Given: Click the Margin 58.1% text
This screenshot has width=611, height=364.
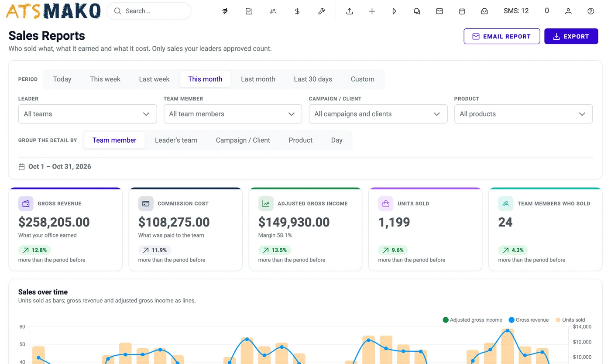Looking at the screenshot, I should tap(275, 235).
